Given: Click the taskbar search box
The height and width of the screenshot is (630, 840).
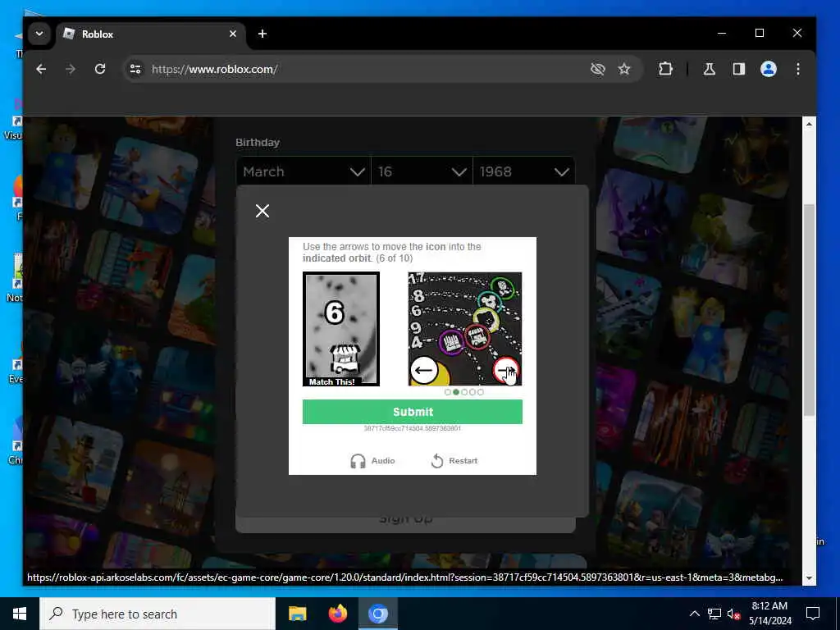Looking at the screenshot, I should coord(157,614).
